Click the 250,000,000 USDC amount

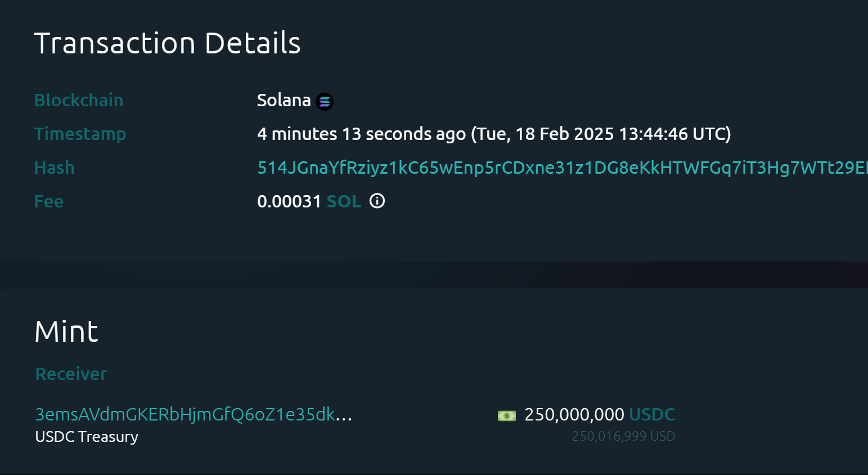574,414
